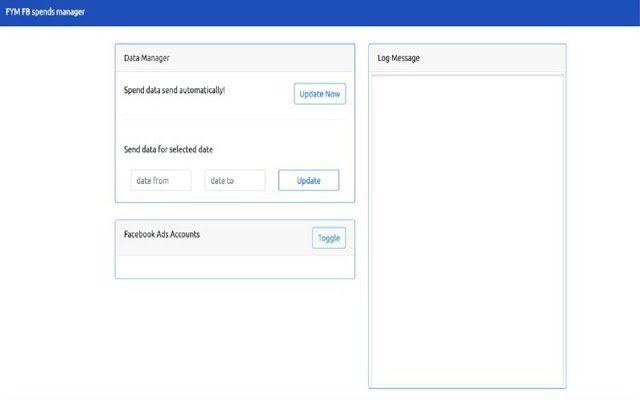640x400 pixels.
Task: Click the Facebook Ads Accounts heading text
Action: [x=162, y=234]
